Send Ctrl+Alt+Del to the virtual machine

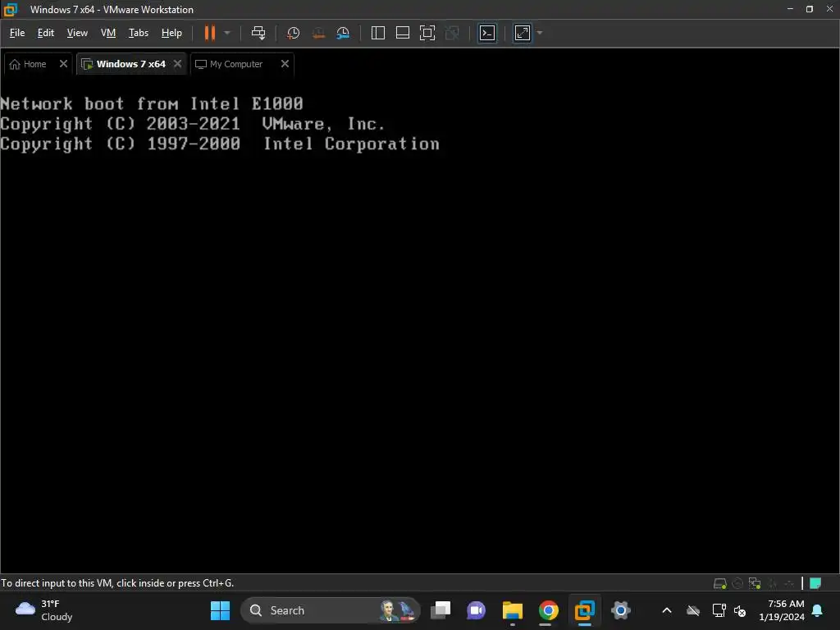click(x=258, y=33)
